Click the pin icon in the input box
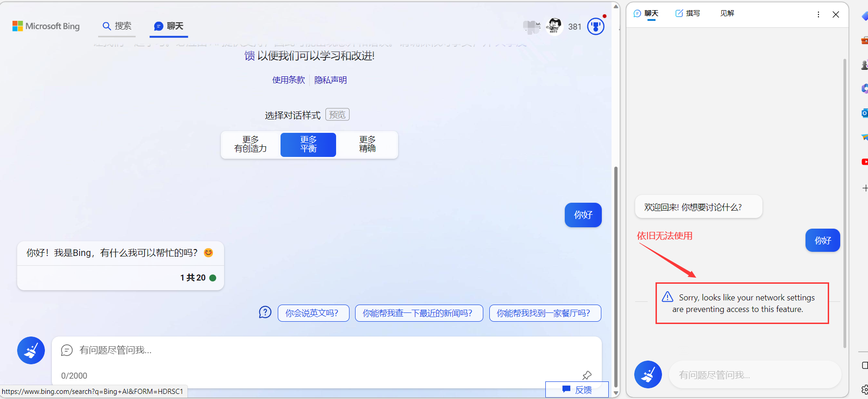 [x=587, y=375]
